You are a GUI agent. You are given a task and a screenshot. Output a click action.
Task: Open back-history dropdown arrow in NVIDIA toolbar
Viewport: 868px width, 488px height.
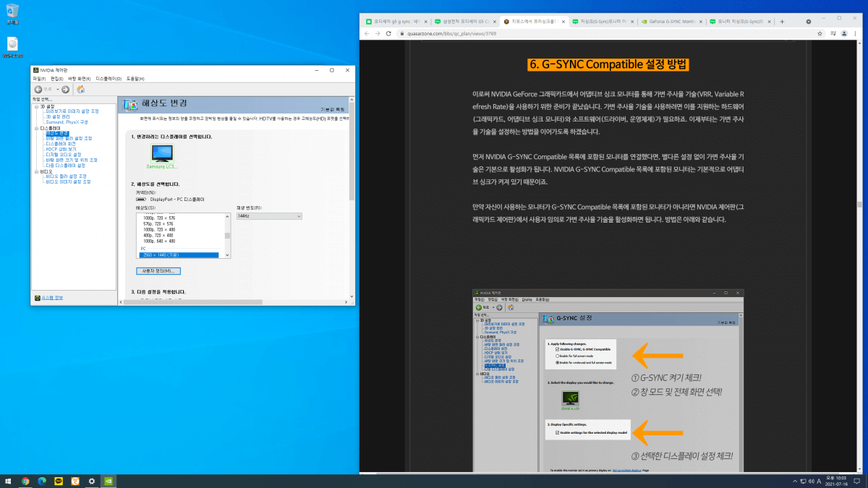[58, 90]
